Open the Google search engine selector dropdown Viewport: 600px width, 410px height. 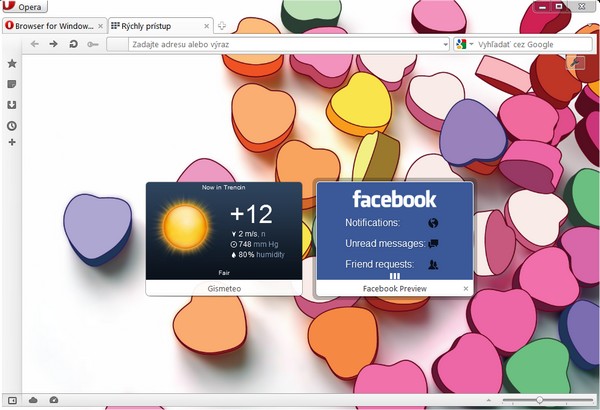[465, 44]
